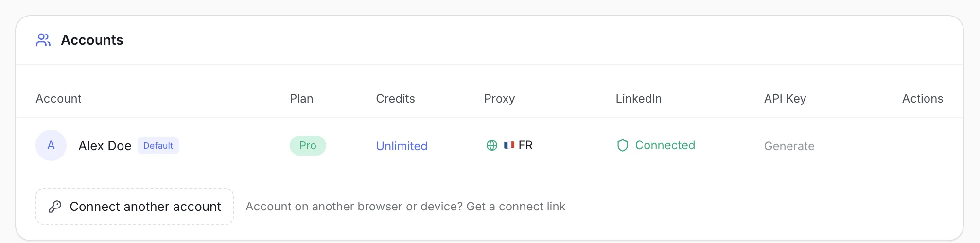Select the FR proxy label

coord(525,145)
